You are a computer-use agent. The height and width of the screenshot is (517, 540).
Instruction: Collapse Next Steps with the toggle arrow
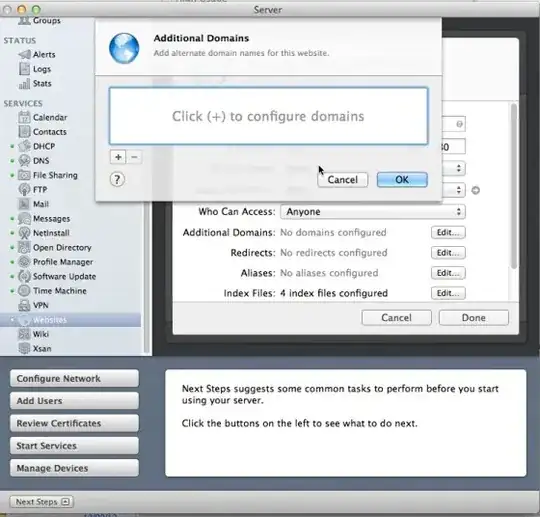(x=65, y=502)
